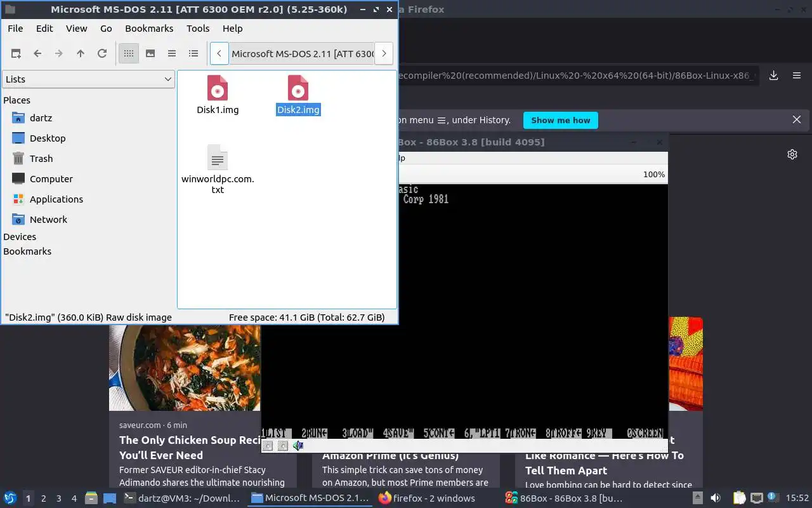The width and height of the screenshot is (812, 508).
Task: Click the Bookmarks section in sidebar
Action: coord(27,251)
